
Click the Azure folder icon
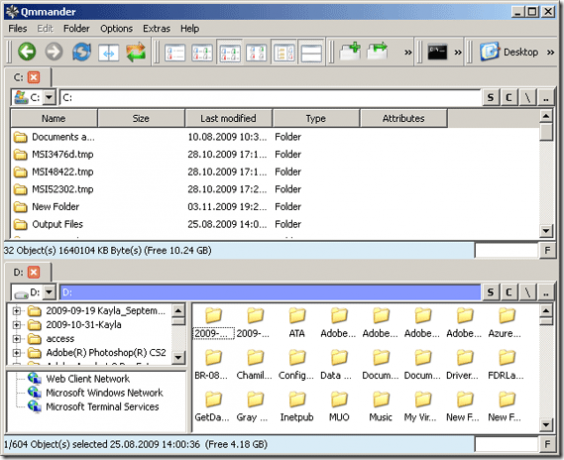[507, 316]
